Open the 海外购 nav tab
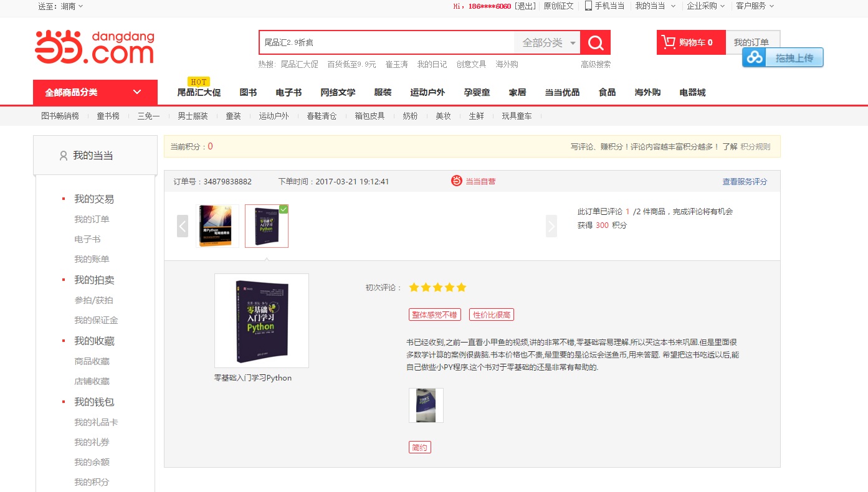The width and height of the screenshot is (868, 492). [x=647, y=92]
